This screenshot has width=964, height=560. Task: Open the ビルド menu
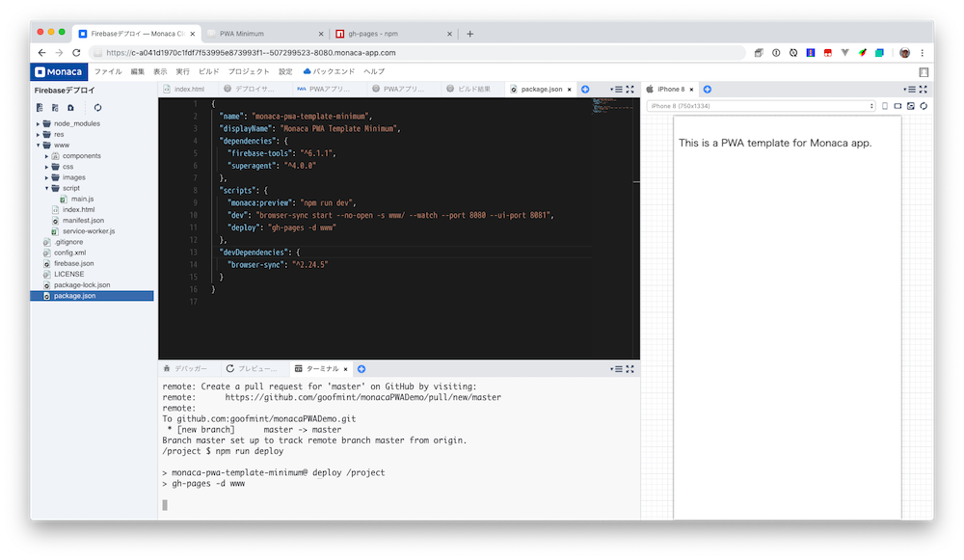[208, 72]
